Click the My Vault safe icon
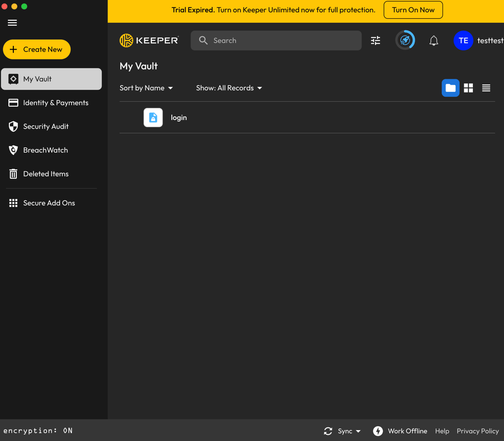Viewport: 504px width, 441px height. click(x=13, y=79)
